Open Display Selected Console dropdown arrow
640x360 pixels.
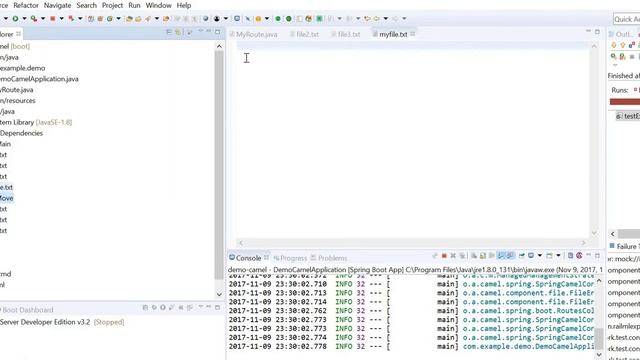click(540, 256)
